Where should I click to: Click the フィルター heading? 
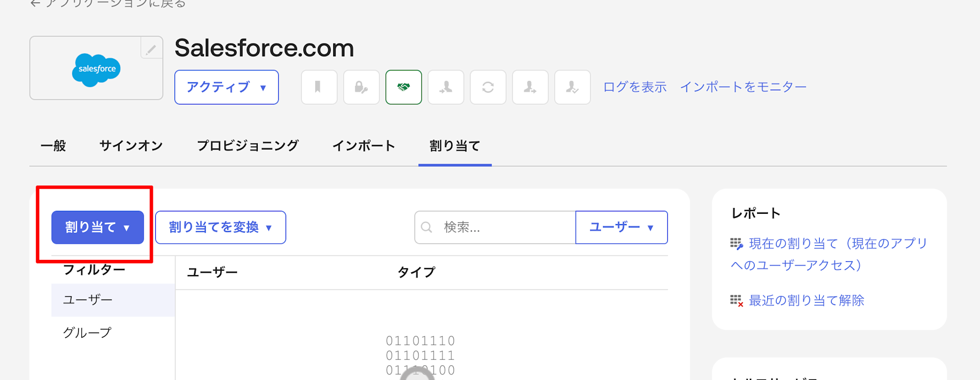point(94,270)
